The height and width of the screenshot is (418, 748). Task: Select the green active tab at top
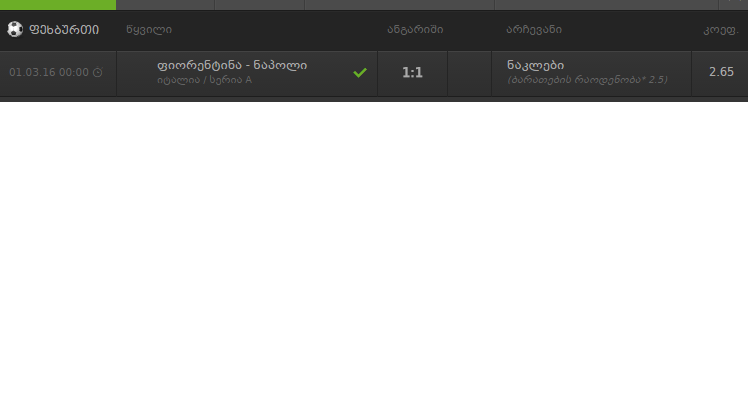coord(58,5)
